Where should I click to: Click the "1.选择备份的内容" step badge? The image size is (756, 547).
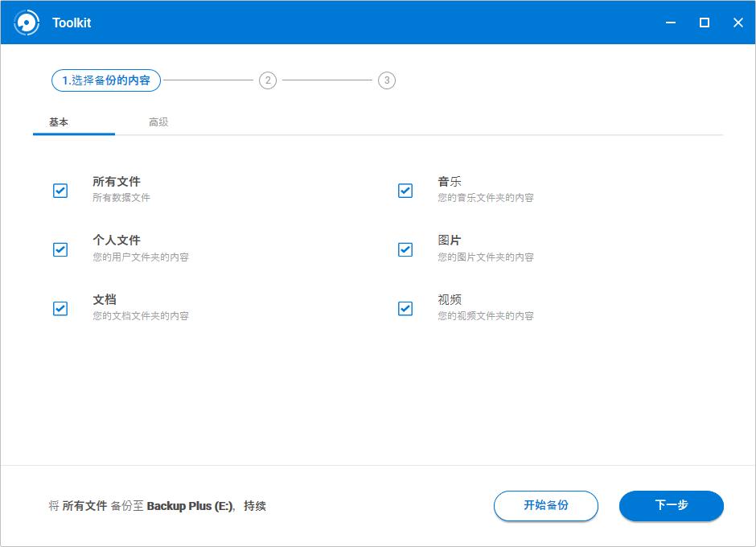(105, 80)
